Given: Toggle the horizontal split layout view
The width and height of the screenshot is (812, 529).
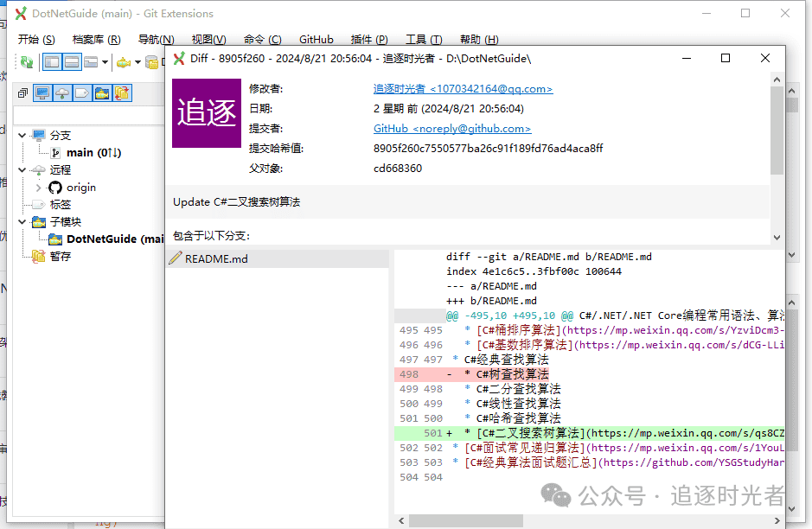Looking at the screenshot, I should [71, 61].
